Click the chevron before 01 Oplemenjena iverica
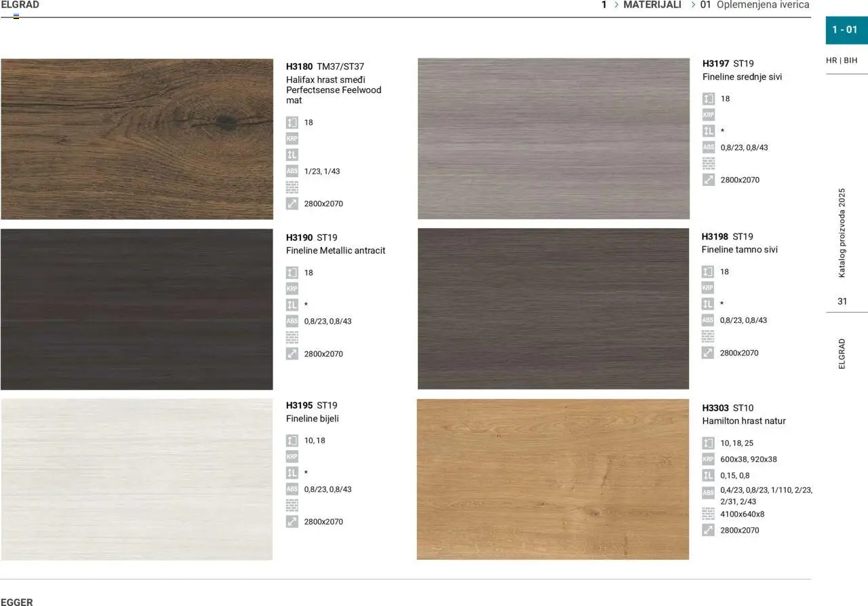This screenshot has width=868, height=606. point(693,5)
